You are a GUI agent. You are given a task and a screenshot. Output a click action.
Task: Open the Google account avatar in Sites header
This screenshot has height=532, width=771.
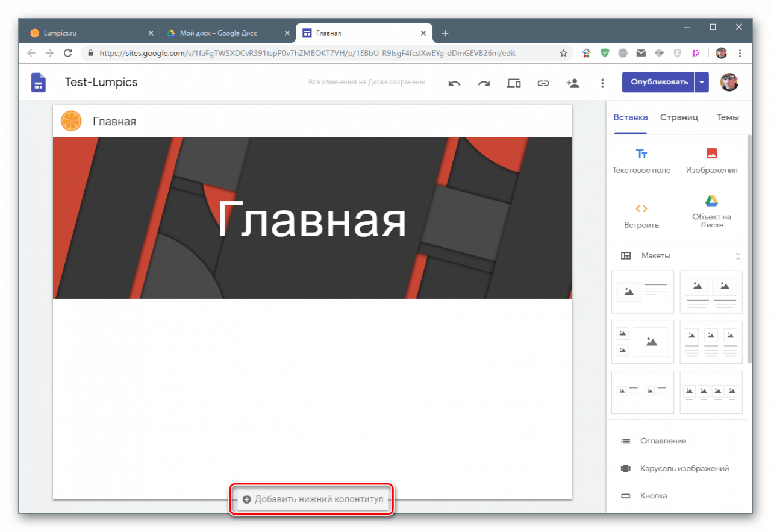729,83
